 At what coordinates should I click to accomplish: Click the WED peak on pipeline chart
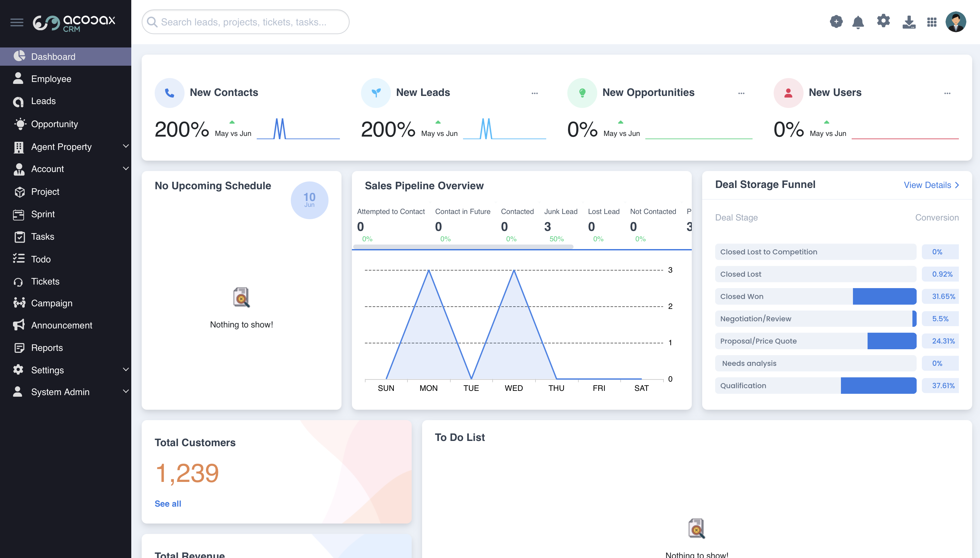[514, 271]
